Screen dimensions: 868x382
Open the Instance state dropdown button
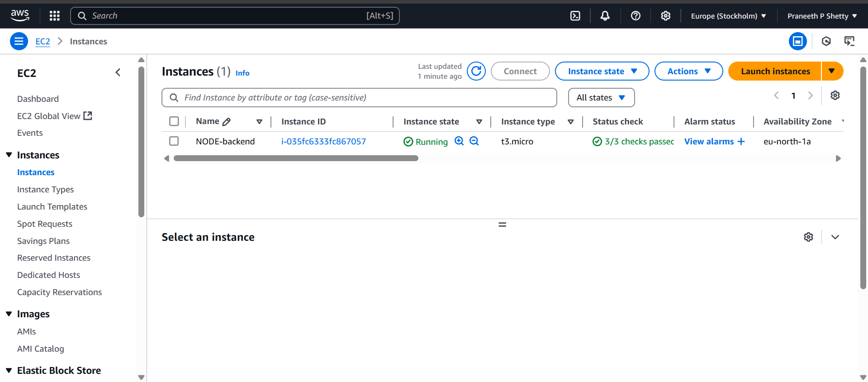602,71
